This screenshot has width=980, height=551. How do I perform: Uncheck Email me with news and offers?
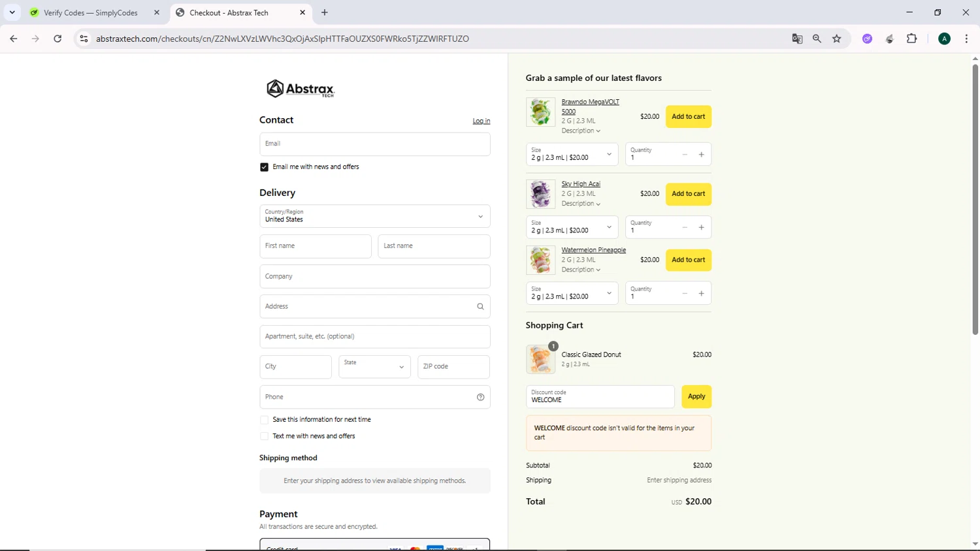coord(264,167)
